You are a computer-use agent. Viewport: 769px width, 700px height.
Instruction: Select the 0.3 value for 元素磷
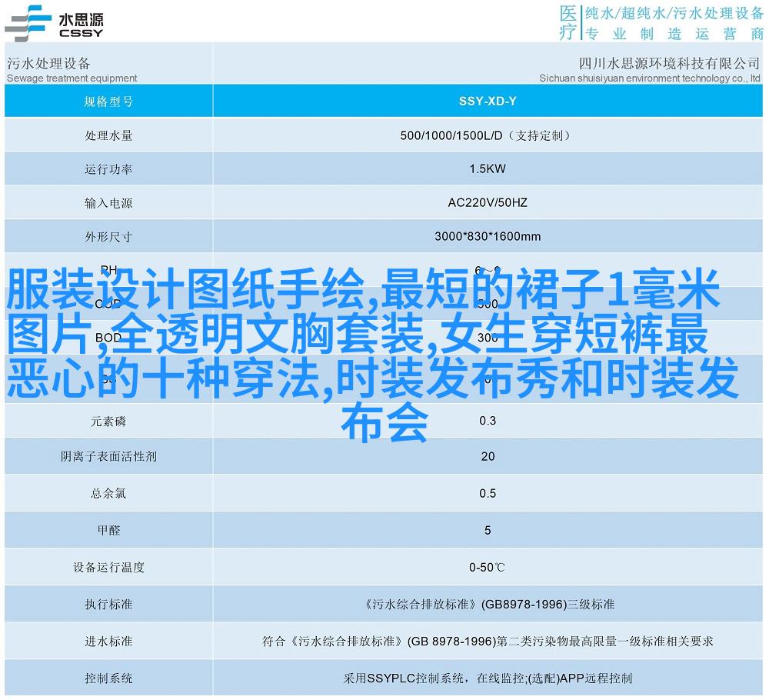(488, 421)
